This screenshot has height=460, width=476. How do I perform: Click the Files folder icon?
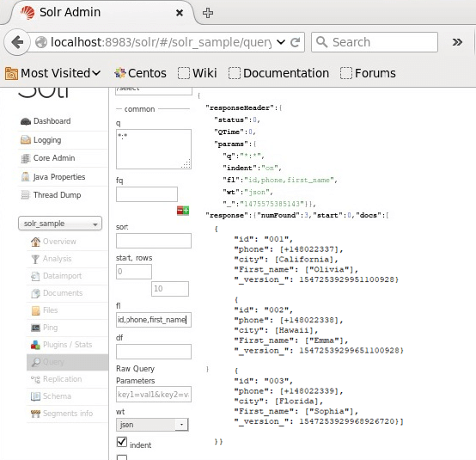click(35, 310)
